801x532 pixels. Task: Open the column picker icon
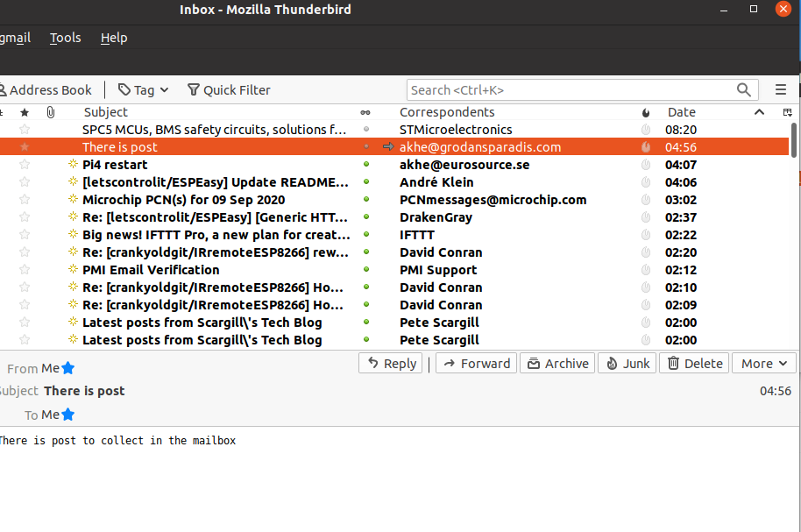click(x=787, y=112)
